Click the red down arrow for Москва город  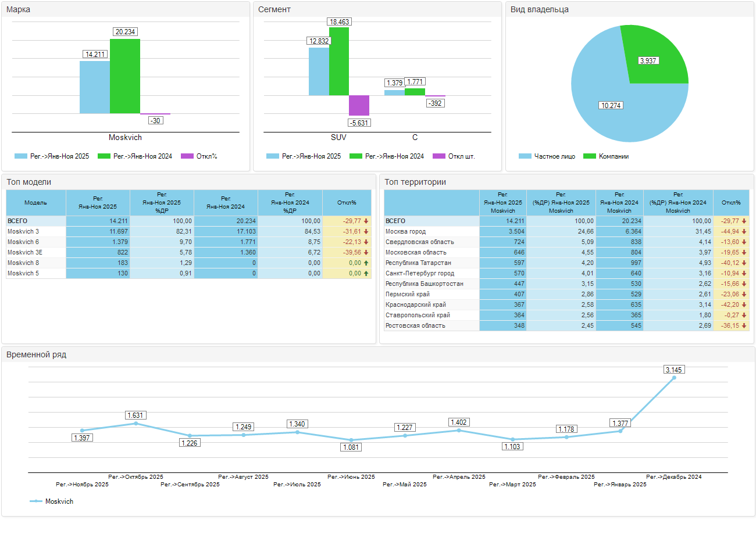point(744,231)
